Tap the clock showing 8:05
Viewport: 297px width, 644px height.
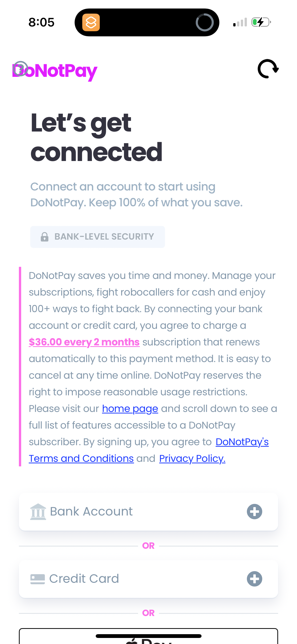(x=42, y=22)
